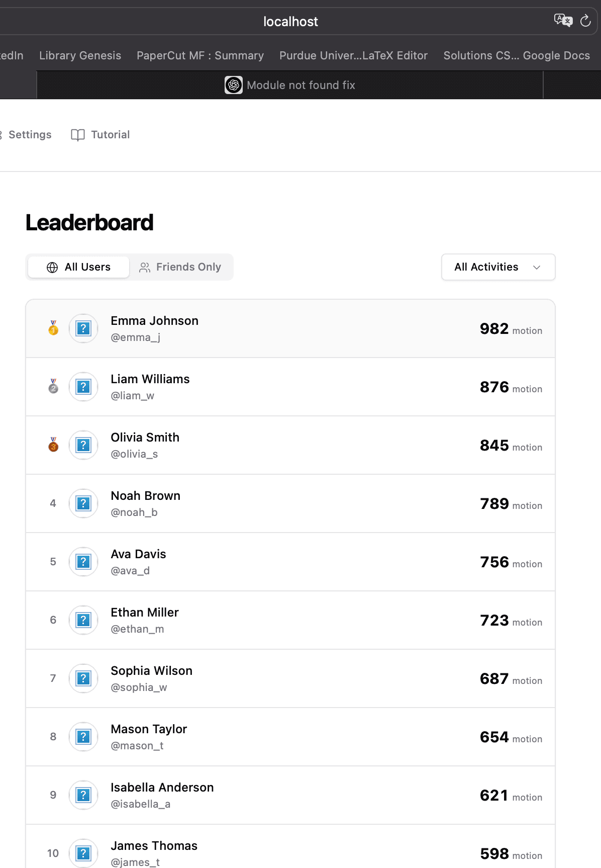
Task: Open the All Activities dropdown
Action: coord(497,267)
